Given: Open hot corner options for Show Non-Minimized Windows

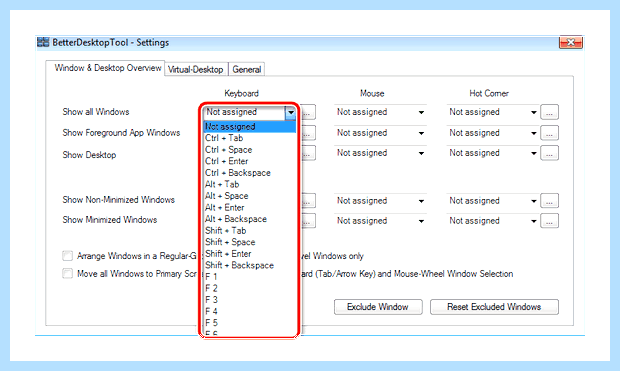Looking at the screenshot, I should tap(549, 201).
